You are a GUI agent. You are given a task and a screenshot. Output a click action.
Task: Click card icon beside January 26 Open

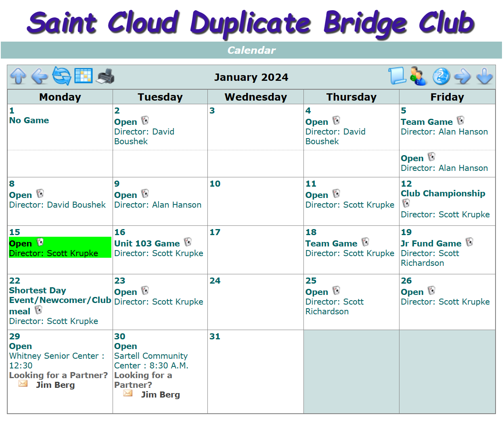432,290
